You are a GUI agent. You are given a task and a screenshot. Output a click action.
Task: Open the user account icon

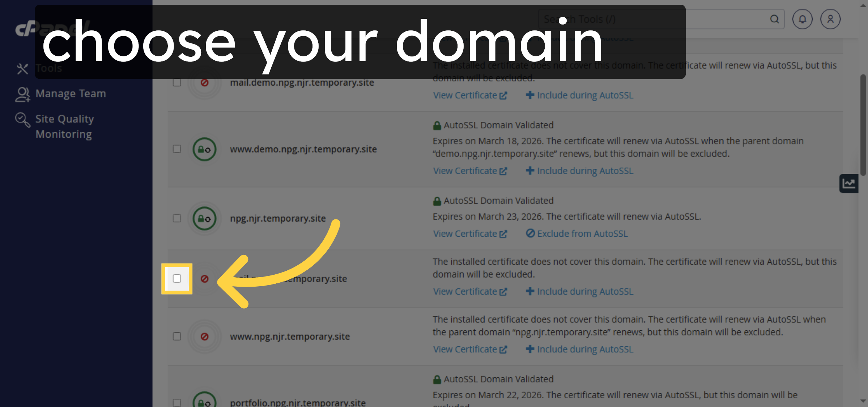tap(830, 19)
